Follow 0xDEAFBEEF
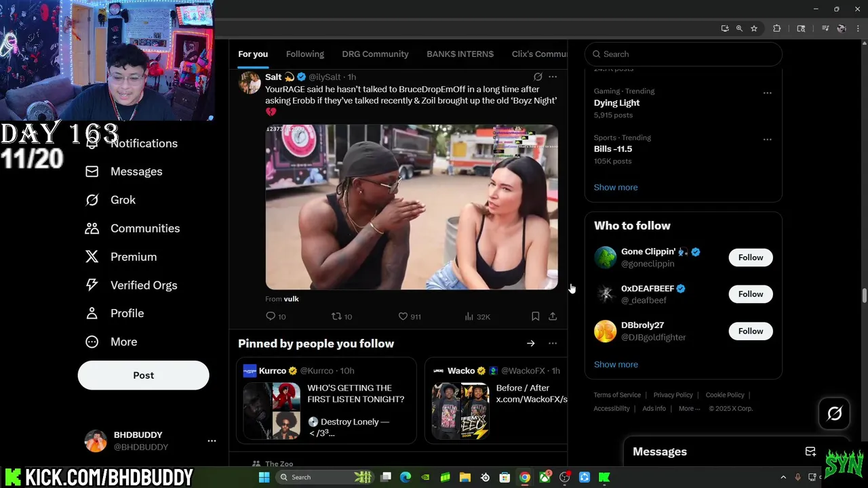This screenshot has height=488, width=868. 751,294
